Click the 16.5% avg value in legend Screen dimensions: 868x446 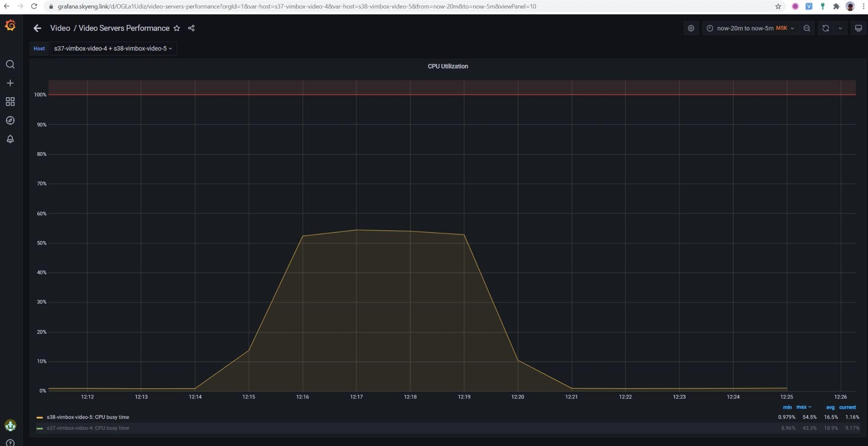[831, 417]
